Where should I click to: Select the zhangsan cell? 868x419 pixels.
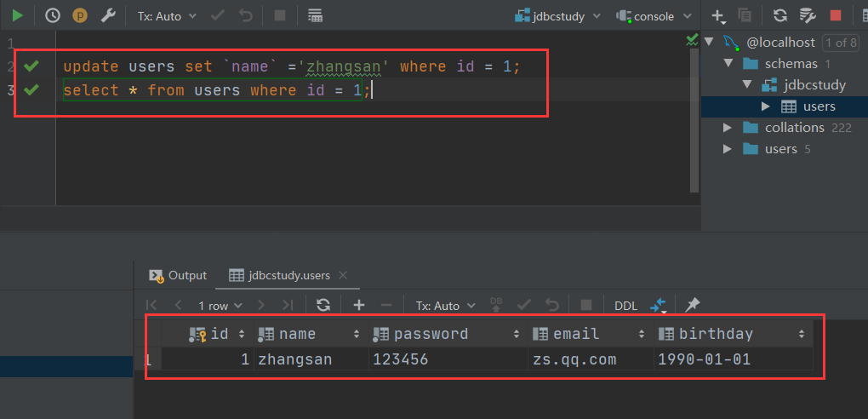pyautogui.click(x=311, y=359)
